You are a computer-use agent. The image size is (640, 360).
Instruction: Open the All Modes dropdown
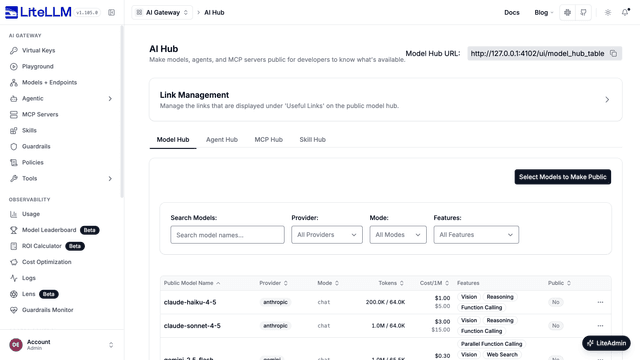[398, 235]
